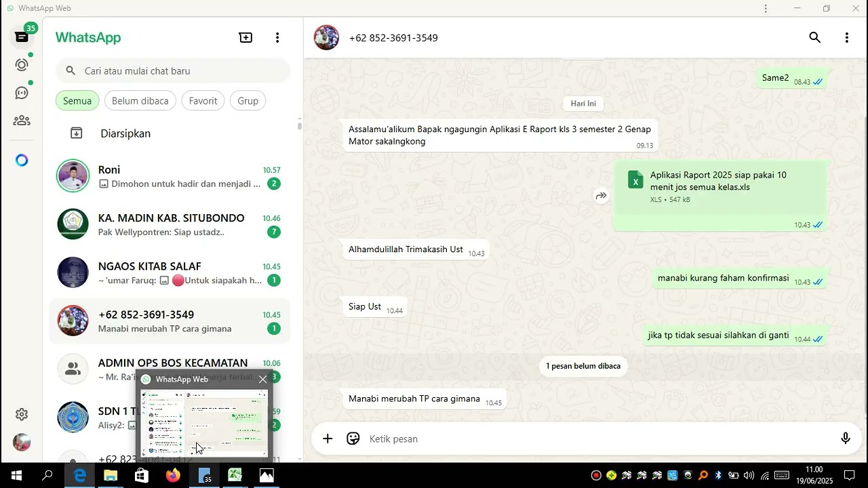The image size is (868, 488).
Task: Click the 'jika tp tidak sesuai' message
Action: 734,335
